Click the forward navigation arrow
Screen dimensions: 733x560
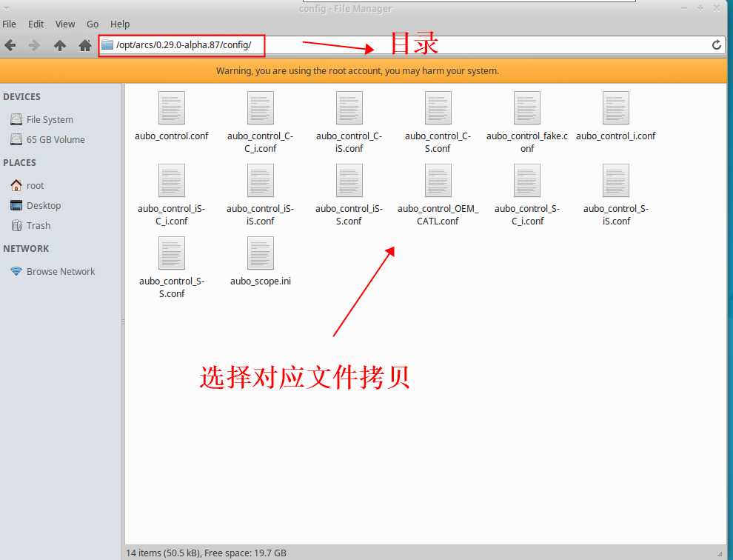click(34, 45)
